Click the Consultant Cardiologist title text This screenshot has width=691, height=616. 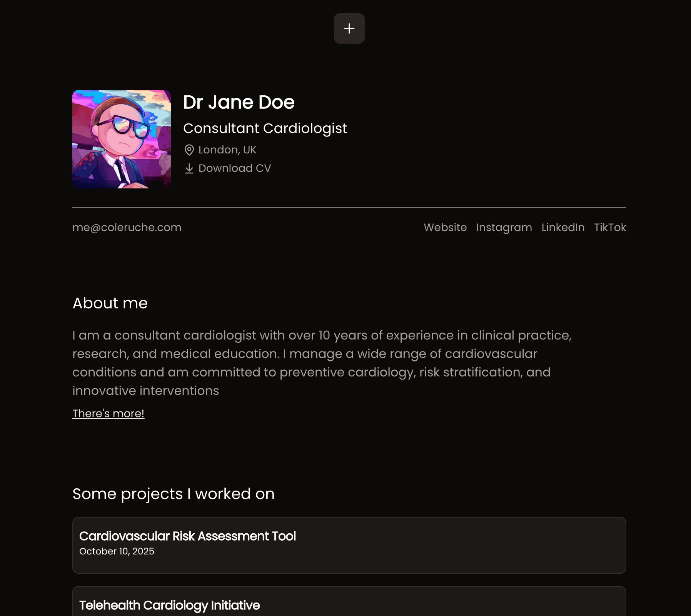pos(265,128)
